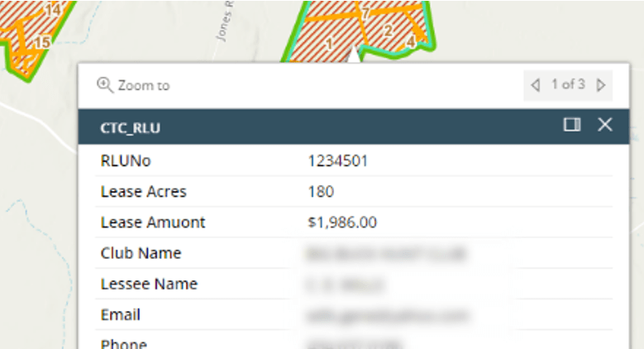The image size is (644, 349).
Task: Select the Lease Acres value 180
Action: point(321,192)
